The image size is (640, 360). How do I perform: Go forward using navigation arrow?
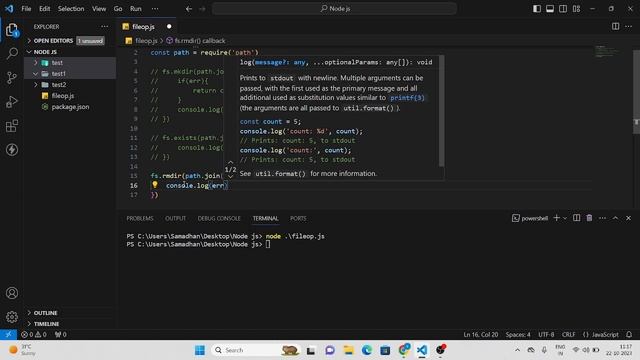point(202,9)
